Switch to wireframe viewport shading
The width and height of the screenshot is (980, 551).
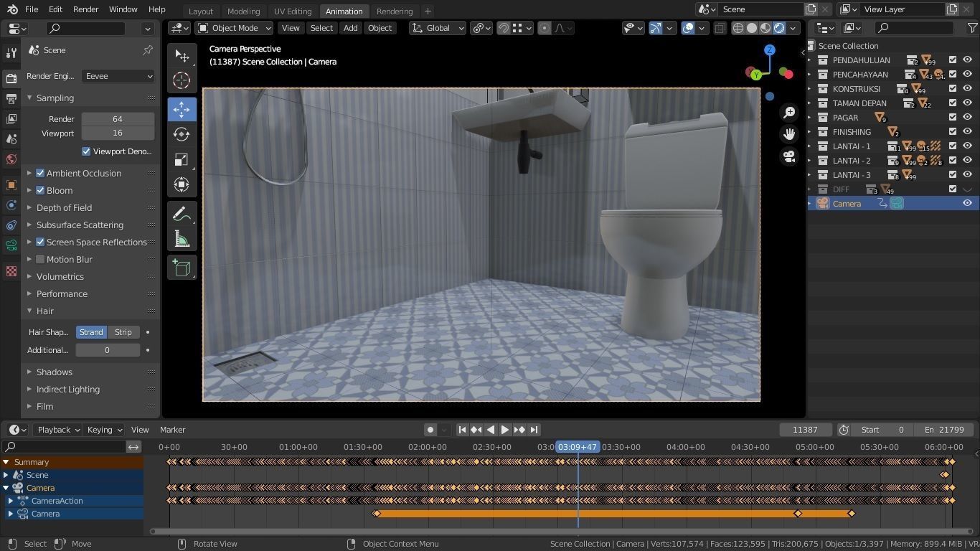click(x=738, y=28)
